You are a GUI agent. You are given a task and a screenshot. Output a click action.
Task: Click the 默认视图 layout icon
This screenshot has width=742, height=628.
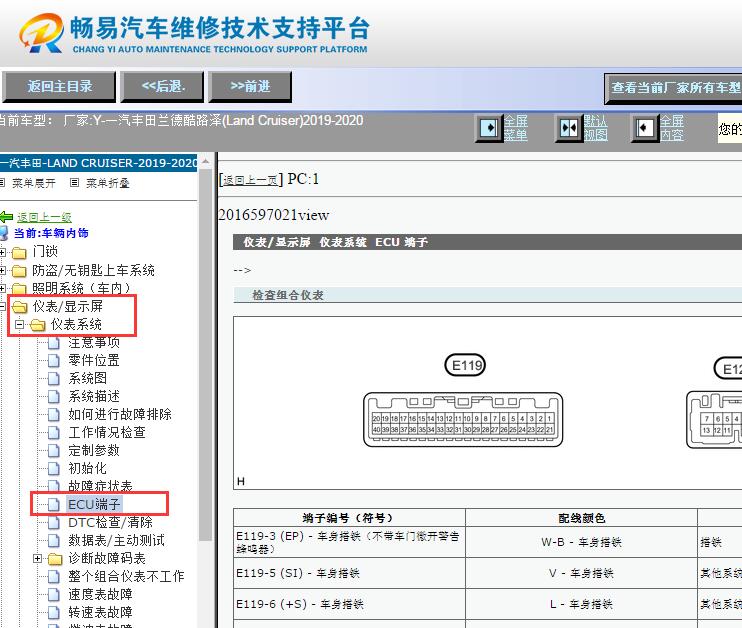pos(568,128)
